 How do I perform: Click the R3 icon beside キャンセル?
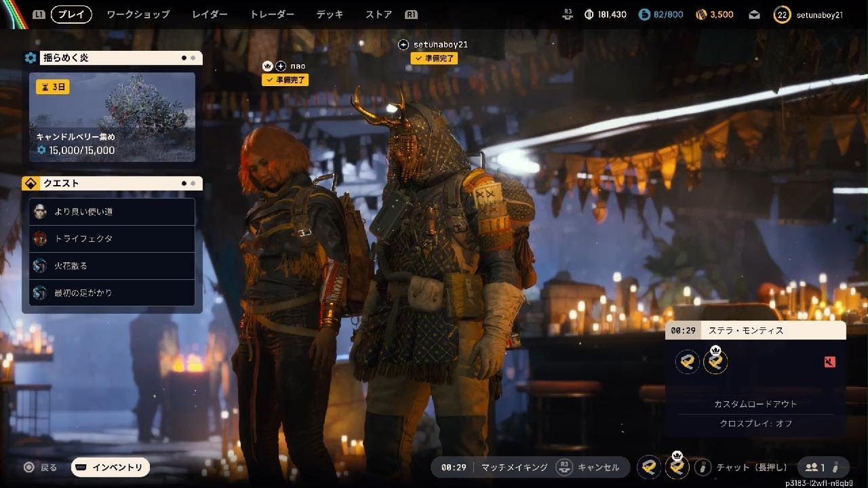(x=564, y=467)
